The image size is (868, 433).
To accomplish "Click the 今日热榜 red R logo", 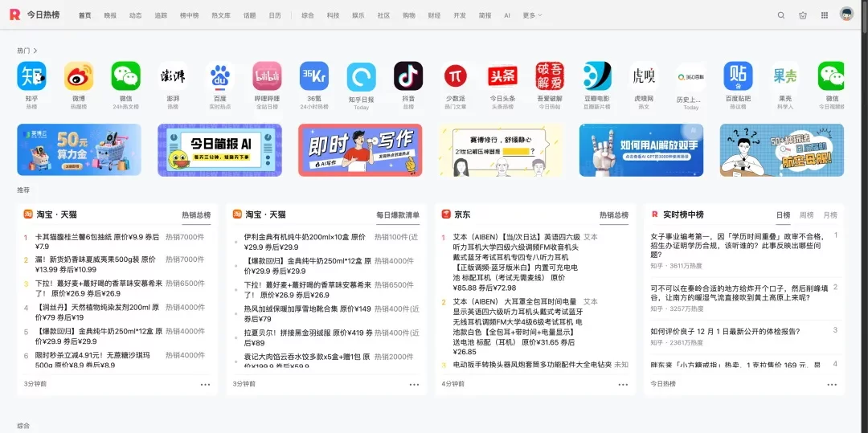I will pyautogui.click(x=14, y=15).
